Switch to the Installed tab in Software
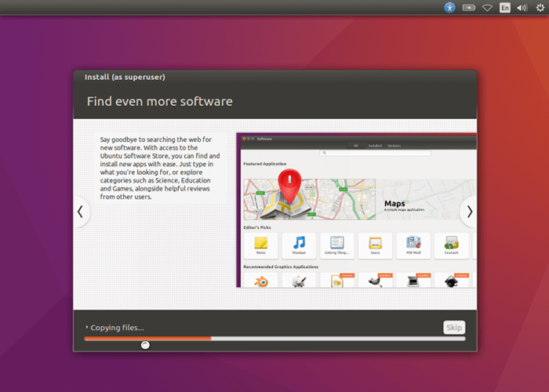Image resolution: width=549 pixels, height=392 pixels. (375, 146)
